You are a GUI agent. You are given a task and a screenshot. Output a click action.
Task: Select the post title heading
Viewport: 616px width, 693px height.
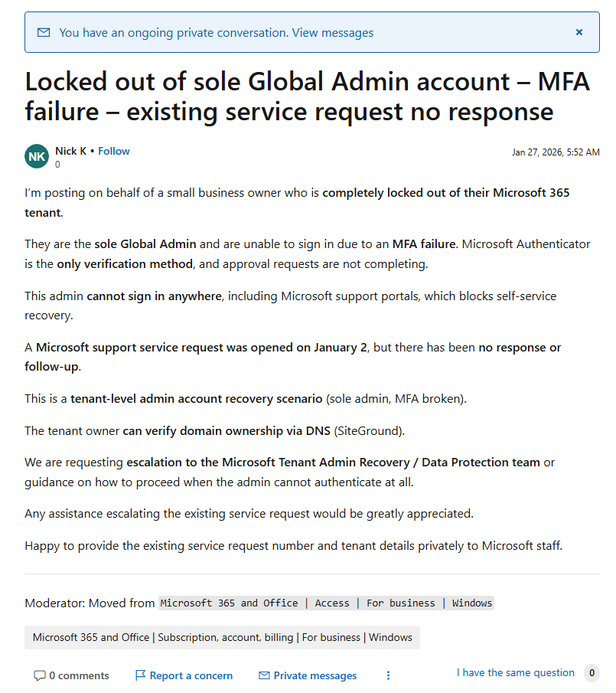(308, 96)
